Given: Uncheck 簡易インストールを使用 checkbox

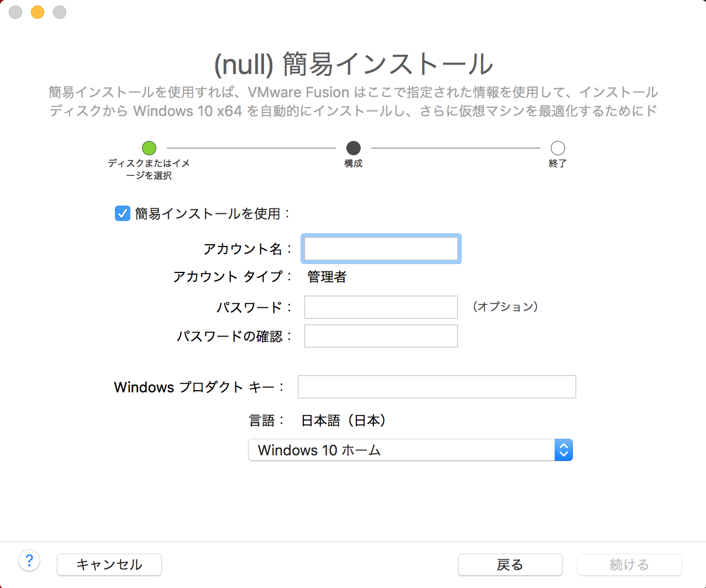Looking at the screenshot, I should [122, 213].
